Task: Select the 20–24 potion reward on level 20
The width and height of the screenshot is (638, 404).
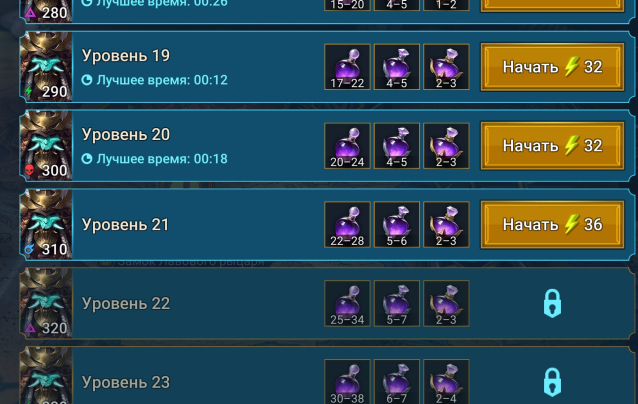Action: point(347,146)
